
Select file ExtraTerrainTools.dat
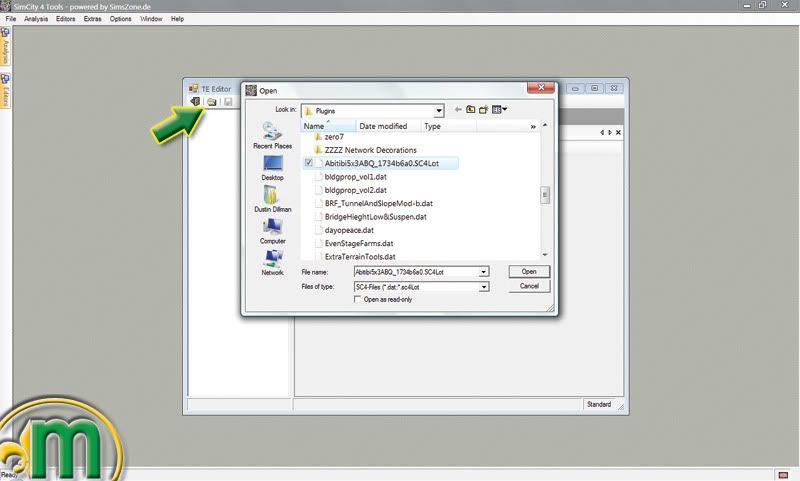(x=355, y=257)
